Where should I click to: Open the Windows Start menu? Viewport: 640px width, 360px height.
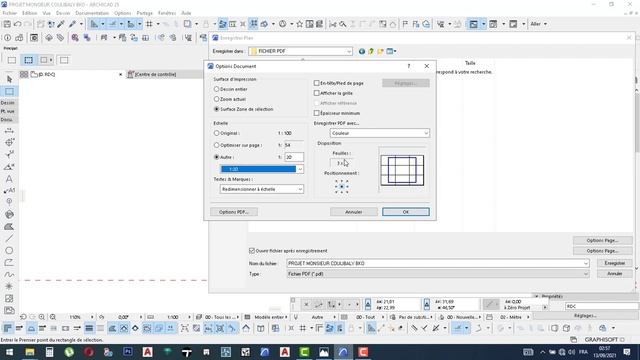tap(9, 352)
